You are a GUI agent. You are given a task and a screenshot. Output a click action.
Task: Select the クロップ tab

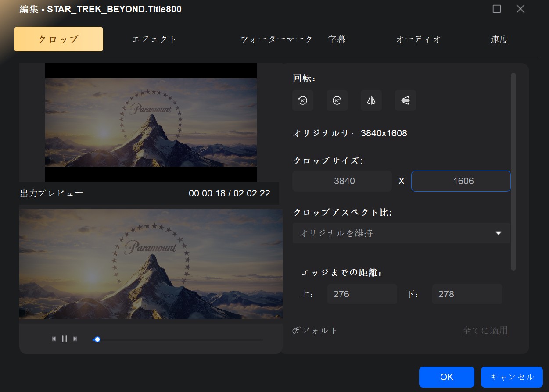click(x=58, y=39)
